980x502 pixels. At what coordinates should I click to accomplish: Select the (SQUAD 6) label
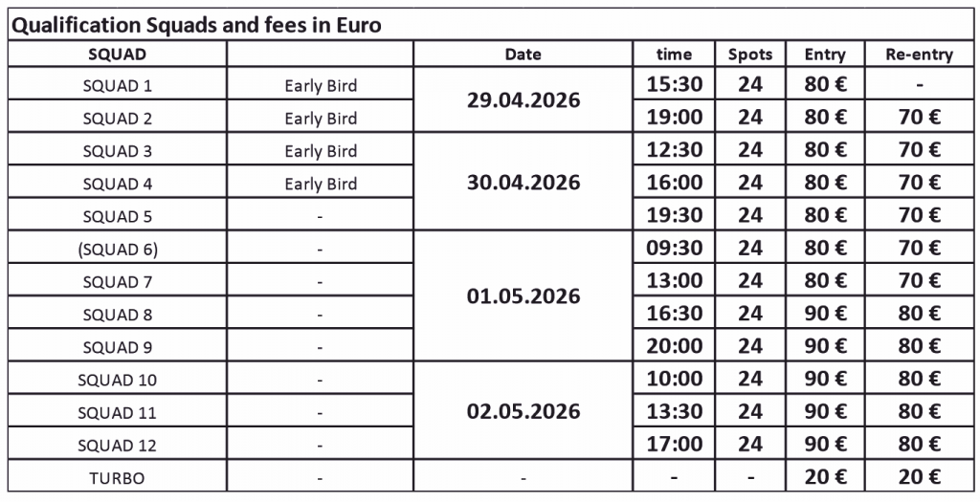coord(117,250)
